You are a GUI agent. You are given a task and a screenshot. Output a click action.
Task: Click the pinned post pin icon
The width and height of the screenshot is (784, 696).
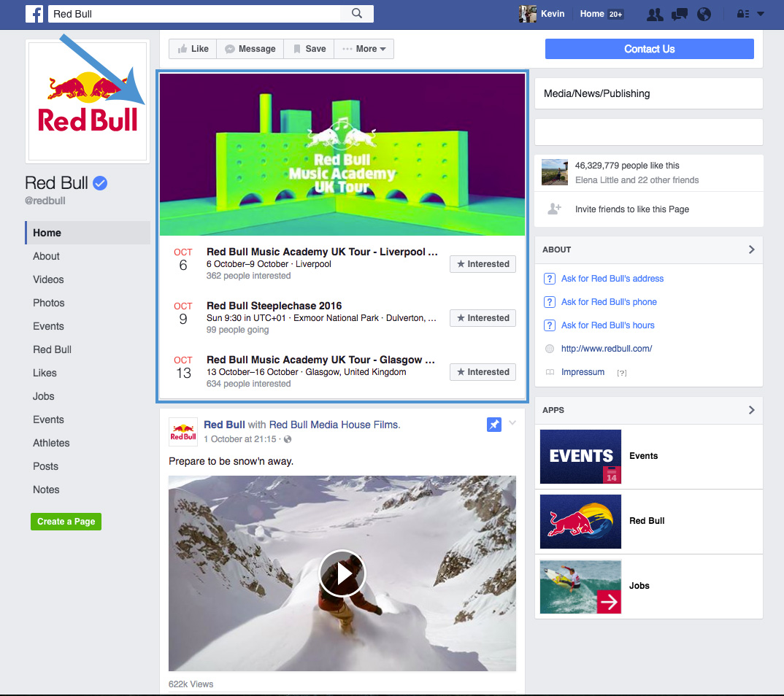494,425
